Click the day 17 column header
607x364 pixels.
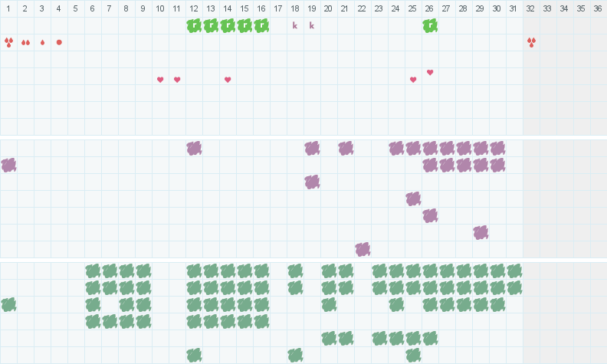(x=278, y=8)
